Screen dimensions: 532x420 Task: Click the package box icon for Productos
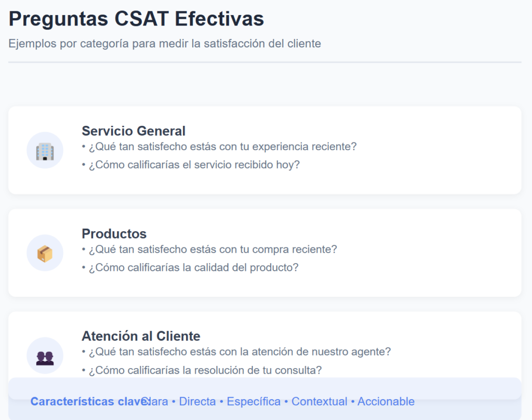(x=45, y=253)
